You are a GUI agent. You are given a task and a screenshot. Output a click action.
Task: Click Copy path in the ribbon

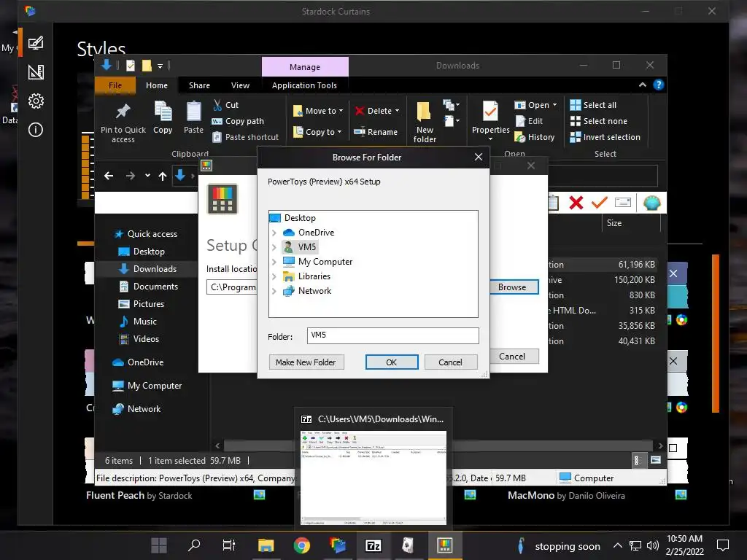pos(238,121)
